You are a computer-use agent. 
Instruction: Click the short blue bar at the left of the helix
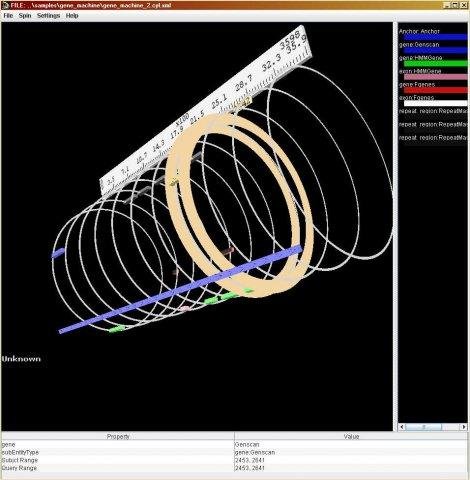[58, 253]
